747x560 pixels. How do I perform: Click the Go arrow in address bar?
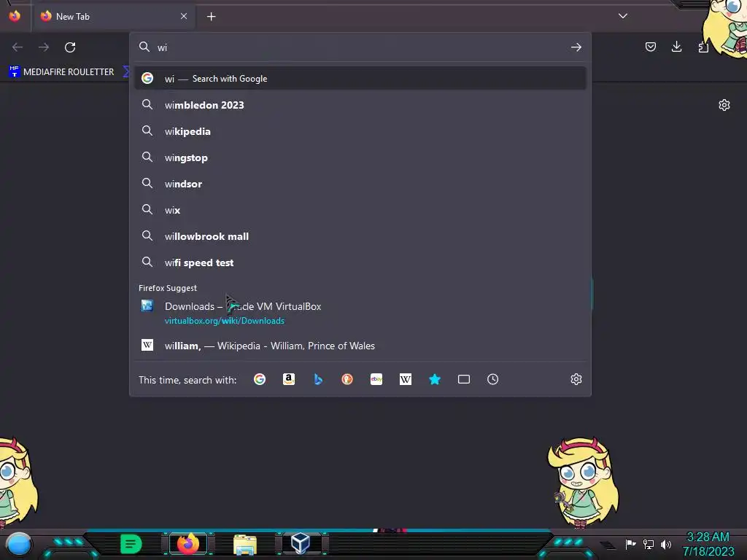(x=576, y=47)
